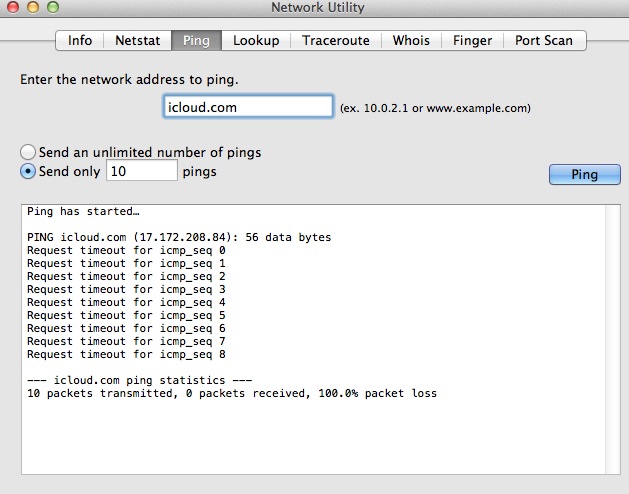
Task: Minimize the Network Utility window
Action: click(30, 8)
